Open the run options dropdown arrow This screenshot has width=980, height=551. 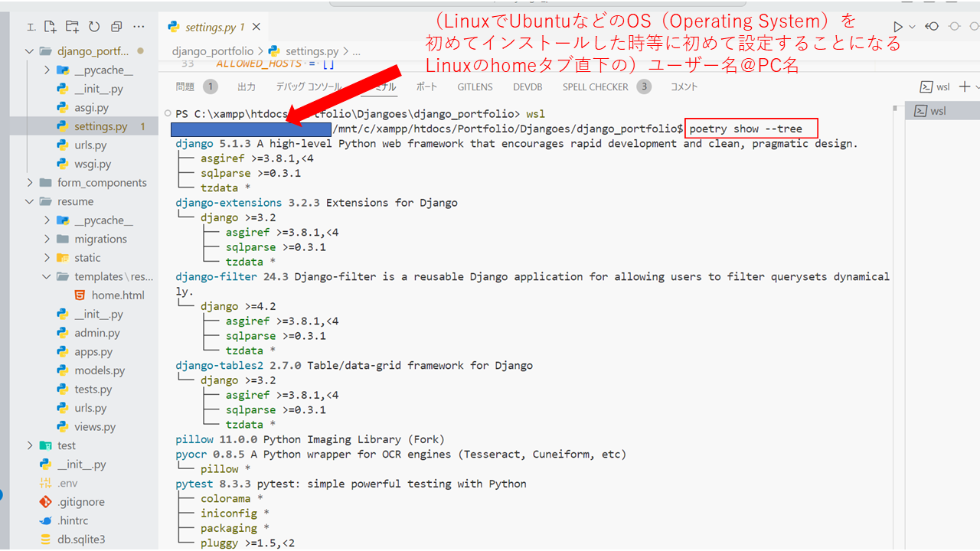pos(913,27)
